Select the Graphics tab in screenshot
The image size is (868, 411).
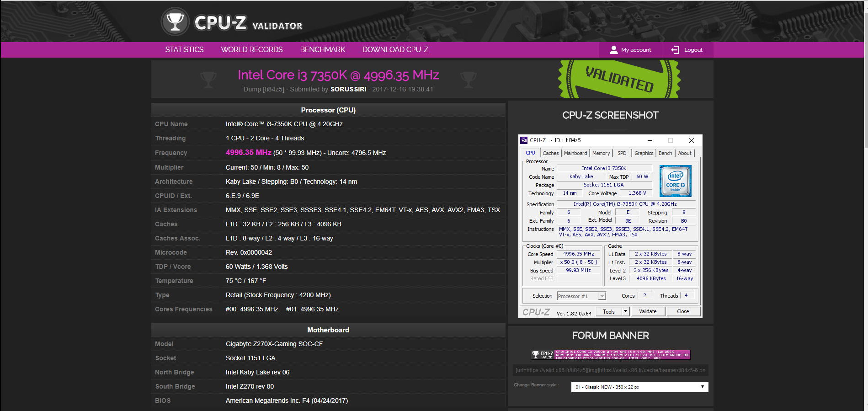coord(644,153)
